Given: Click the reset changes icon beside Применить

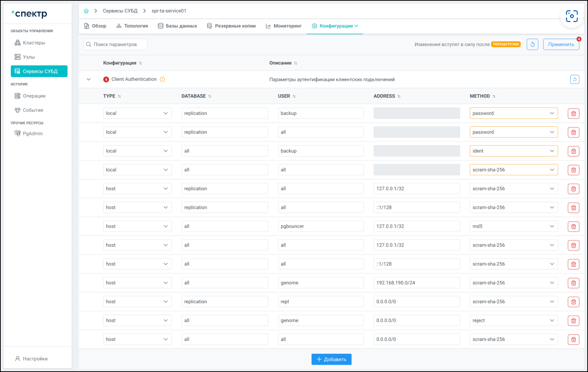Looking at the screenshot, I should click(x=532, y=44).
